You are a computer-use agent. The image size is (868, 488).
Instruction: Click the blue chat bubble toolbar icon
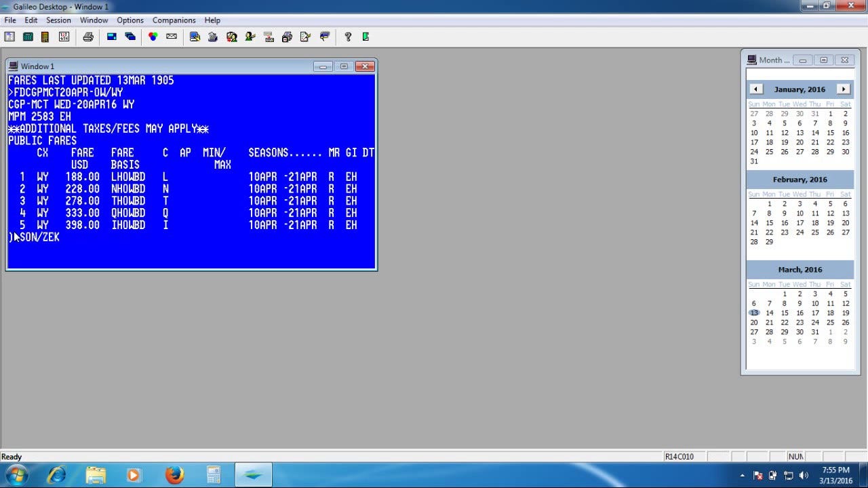[324, 37]
